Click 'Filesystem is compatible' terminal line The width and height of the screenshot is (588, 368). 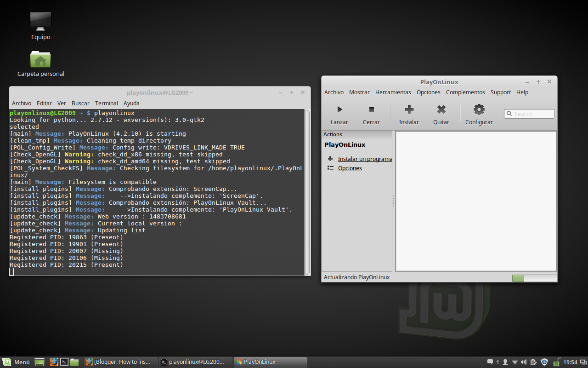point(83,182)
